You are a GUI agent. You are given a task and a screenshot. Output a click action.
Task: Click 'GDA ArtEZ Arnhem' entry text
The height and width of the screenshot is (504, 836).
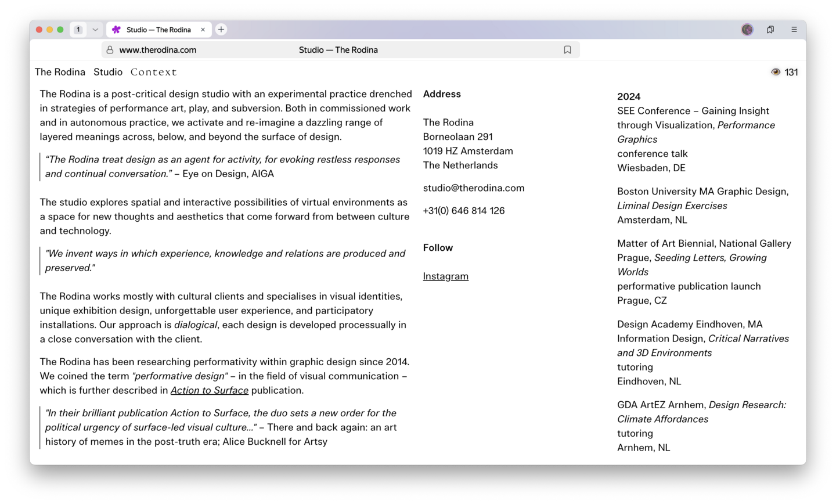click(x=661, y=405)
